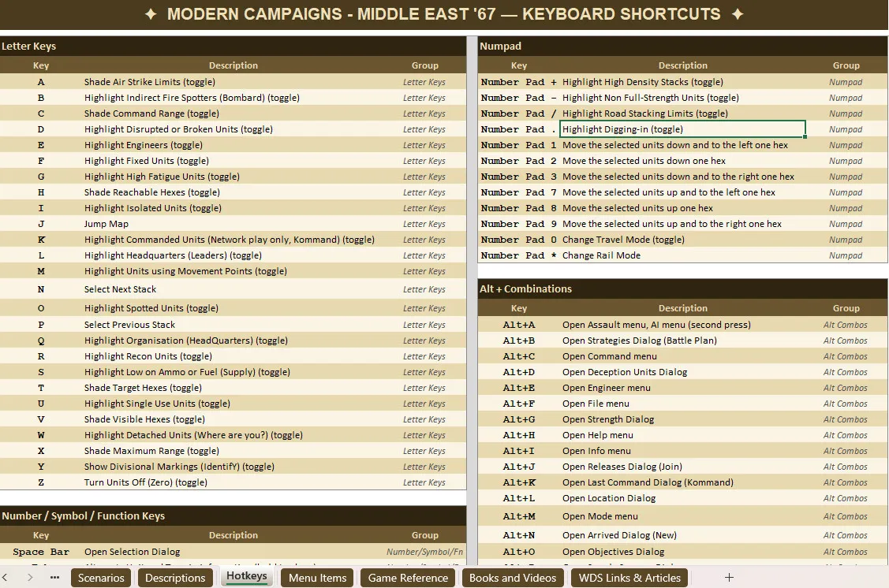Select the Highlight Digging-in (toggle) cell
The image size is (889, 588).
[682, 129]
